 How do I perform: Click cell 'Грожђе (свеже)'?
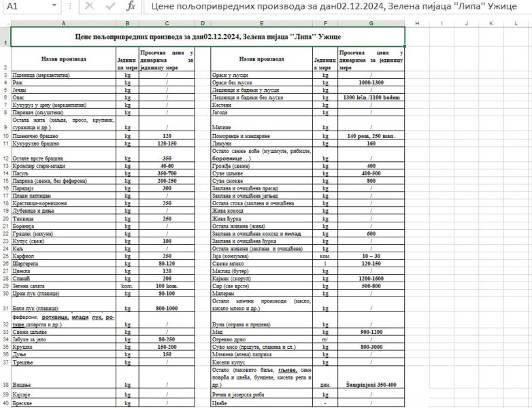[x=262, y=166]
